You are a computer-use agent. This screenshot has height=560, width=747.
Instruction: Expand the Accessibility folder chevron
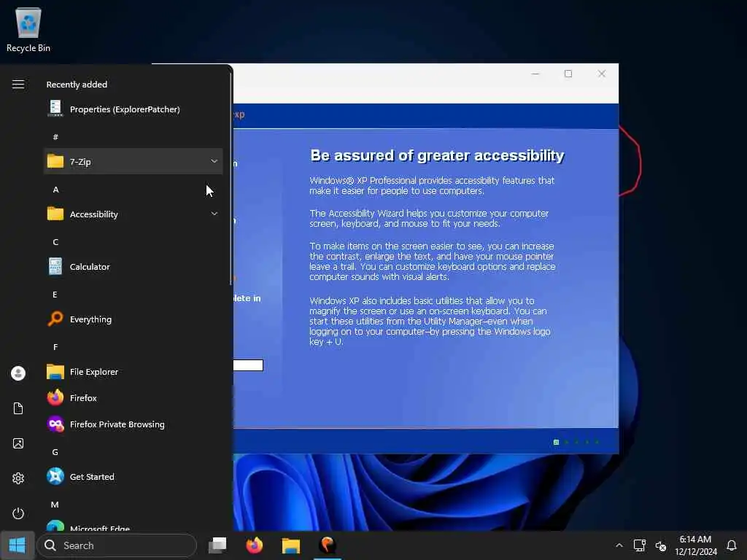pyautogui.click(x=214, y=214)
